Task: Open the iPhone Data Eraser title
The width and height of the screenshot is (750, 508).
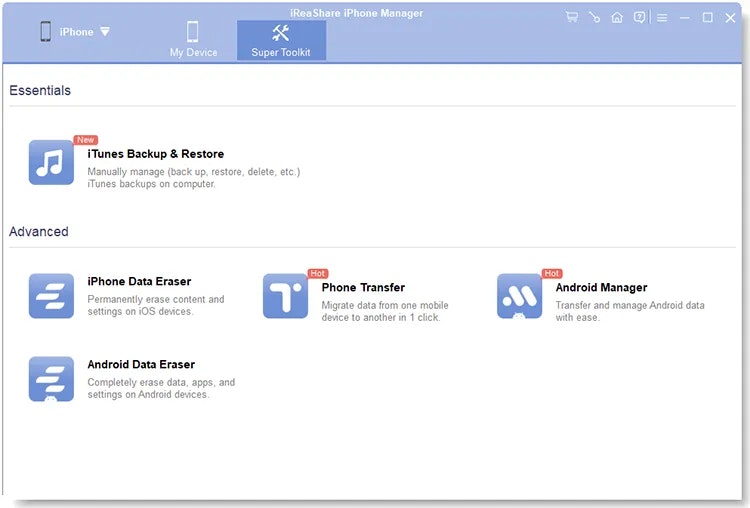Action: click(x=139, y=281)
